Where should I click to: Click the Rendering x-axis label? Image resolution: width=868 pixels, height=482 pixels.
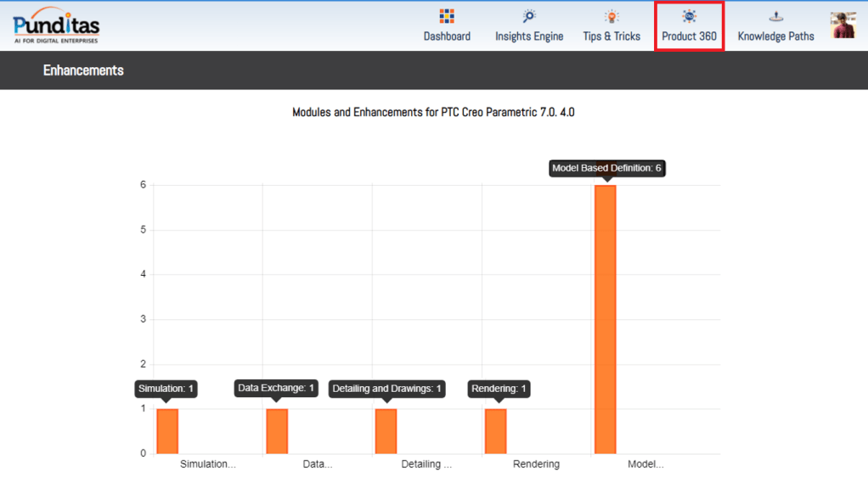(x=536, y=464)
